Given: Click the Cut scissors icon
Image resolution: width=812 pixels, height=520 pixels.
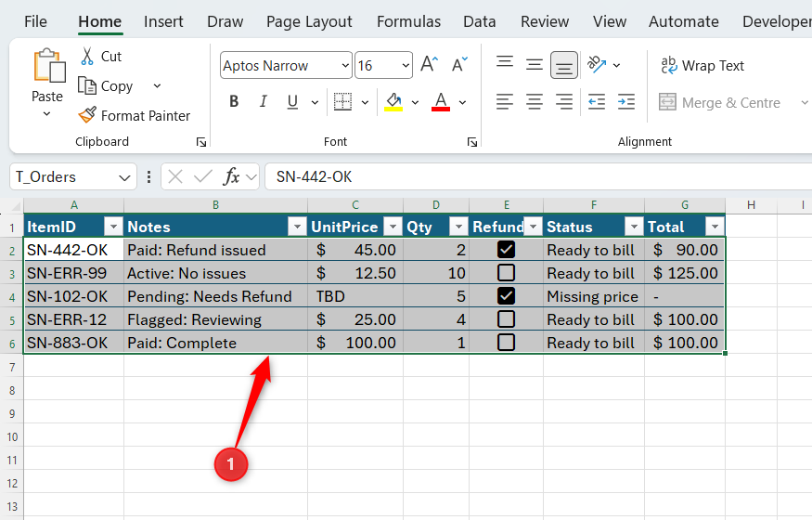Looking at the screenshot, I should point(87,56).
